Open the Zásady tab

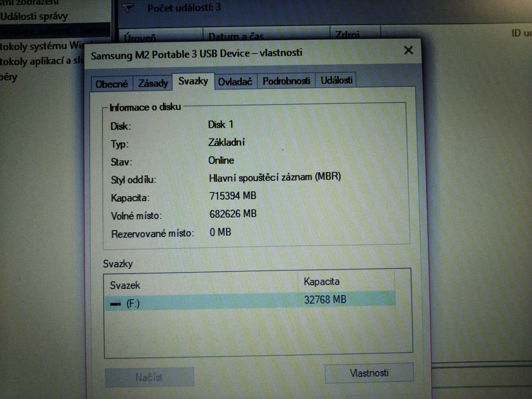[153, 83]
